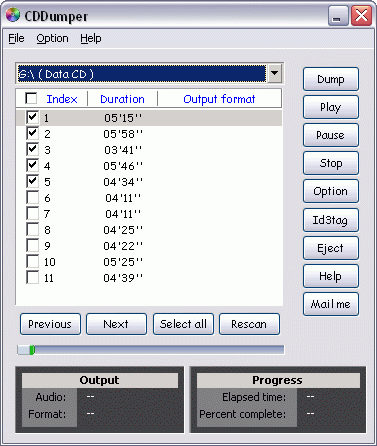Open the File menu
This screenshot has height=446, width=377.
point(16,38)
